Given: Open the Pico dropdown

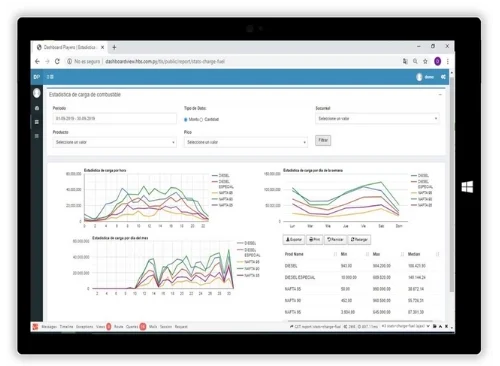Looking at the screenshot, I should [x=245, y=142].
